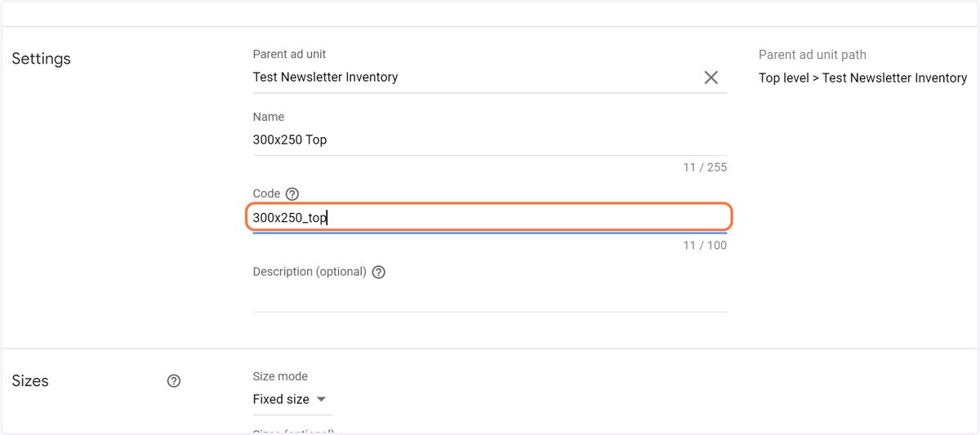
Task: Open the Description help question-mark icon
Action: tap(379, 273)
